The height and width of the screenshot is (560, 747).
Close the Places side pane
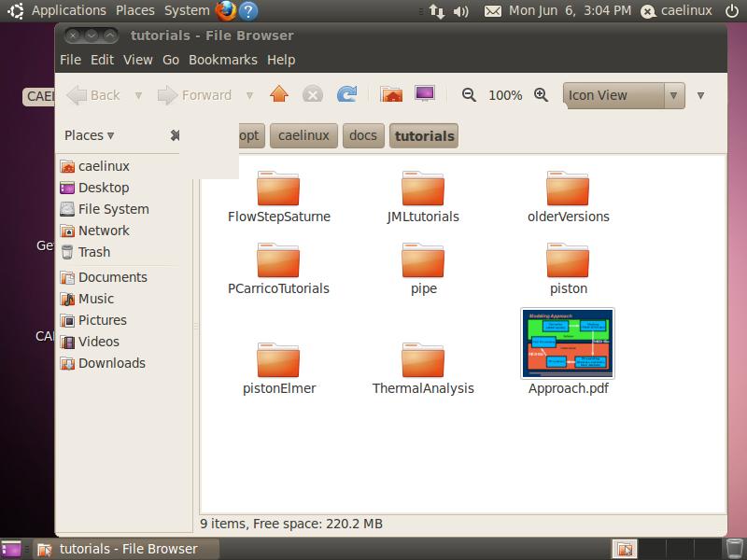[175, 135]
